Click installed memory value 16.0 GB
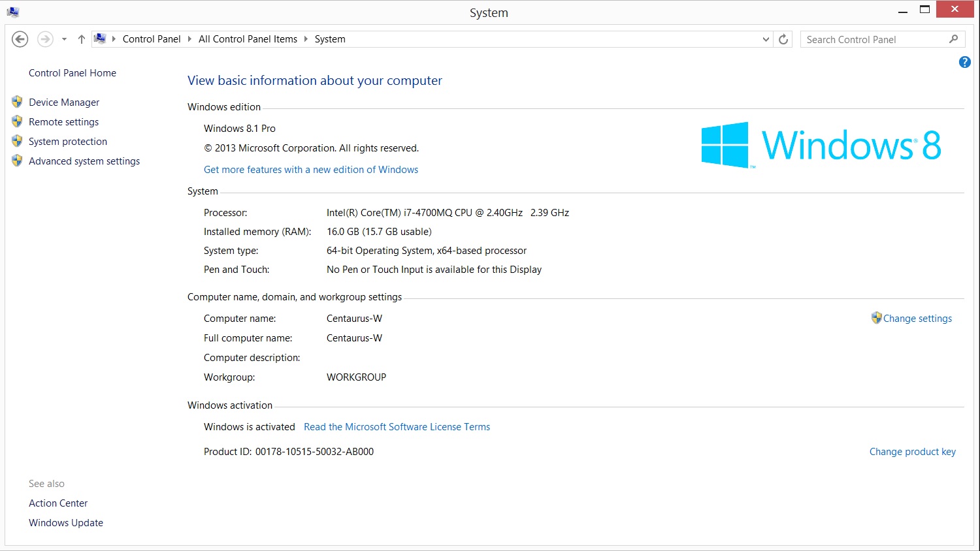Viewport: 980px width, 551px height. pos(379,232)
